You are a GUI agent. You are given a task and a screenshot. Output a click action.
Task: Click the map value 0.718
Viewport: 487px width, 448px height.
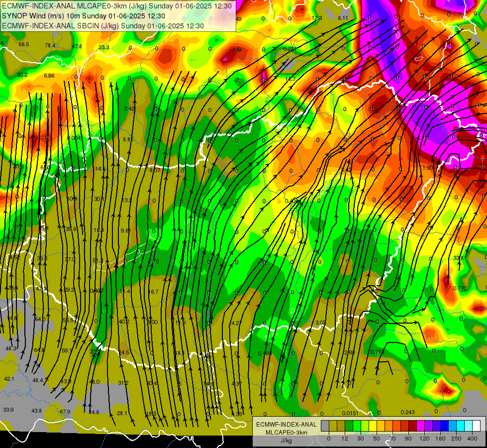click(378, 352)
